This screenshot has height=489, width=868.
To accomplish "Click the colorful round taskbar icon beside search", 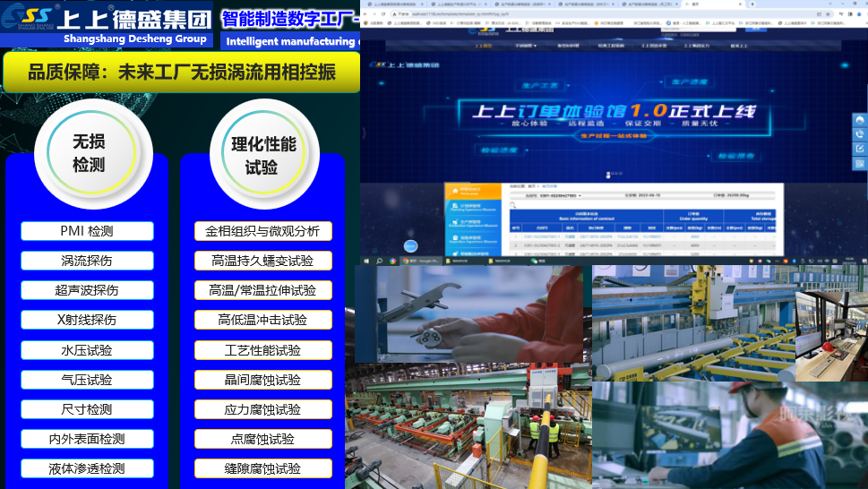I will coord(392,261).
